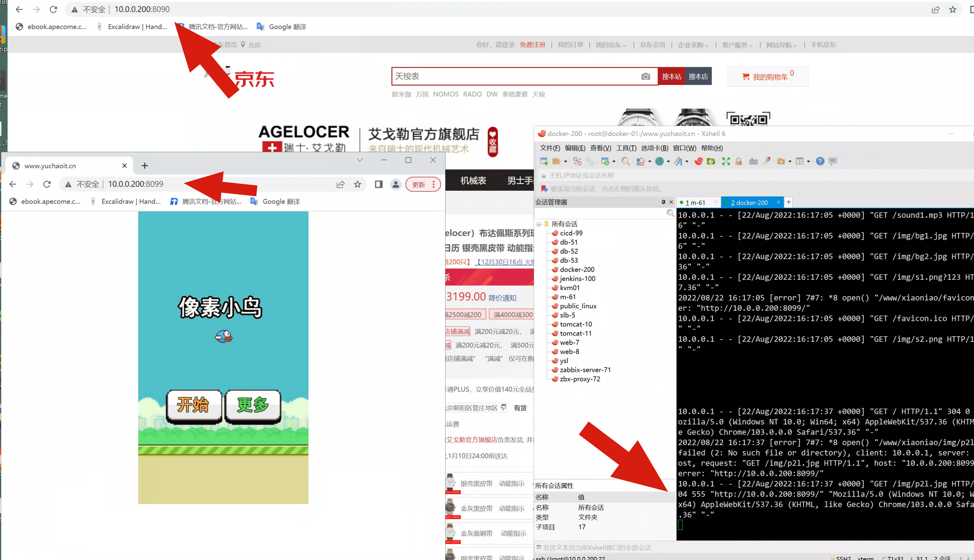Image resolution: width=974 pixels, height=560 pixels.
Task: Click the keyboard mapping icon in toolbar
Action: (753, 161)
